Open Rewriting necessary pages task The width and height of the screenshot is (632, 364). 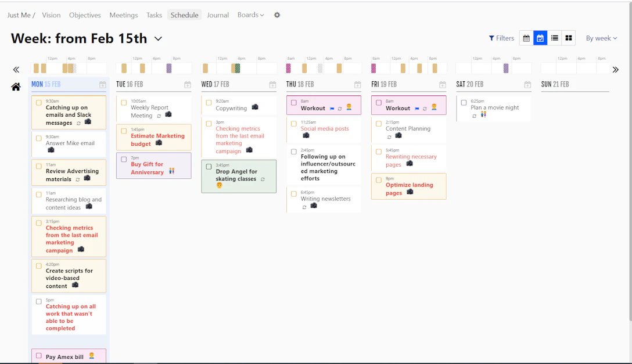[x=409, y=158]
